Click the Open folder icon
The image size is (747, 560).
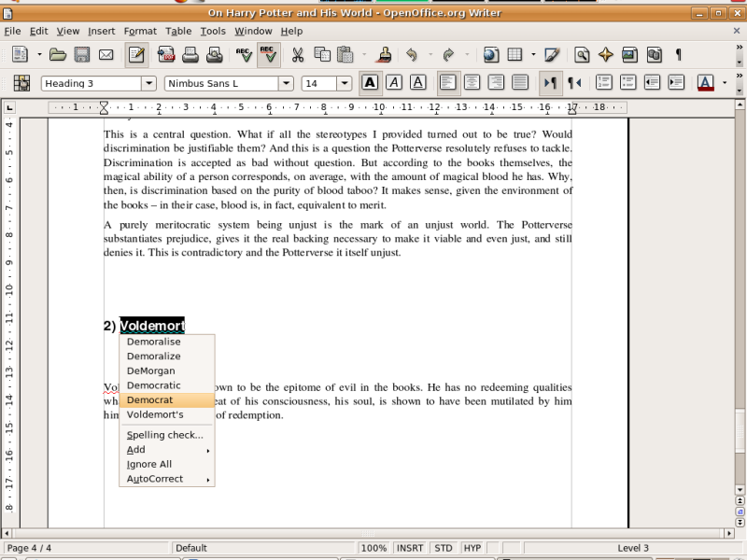tap(58, 55)
